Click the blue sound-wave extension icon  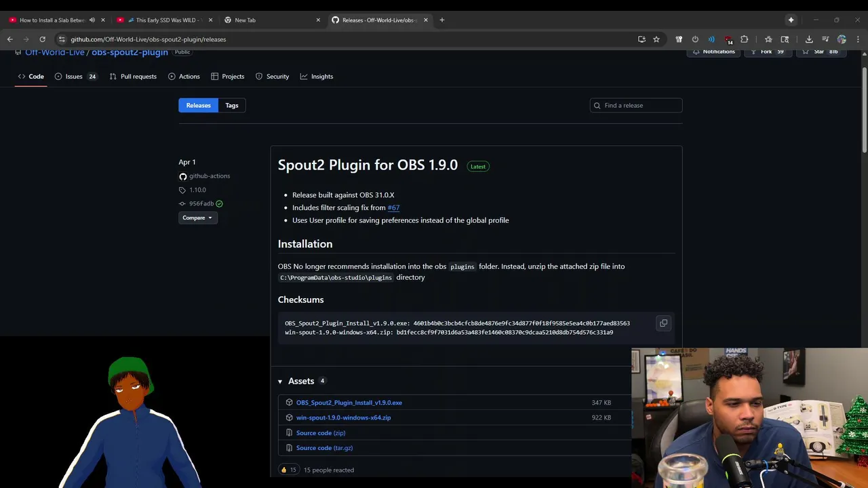tap(711, 39)
